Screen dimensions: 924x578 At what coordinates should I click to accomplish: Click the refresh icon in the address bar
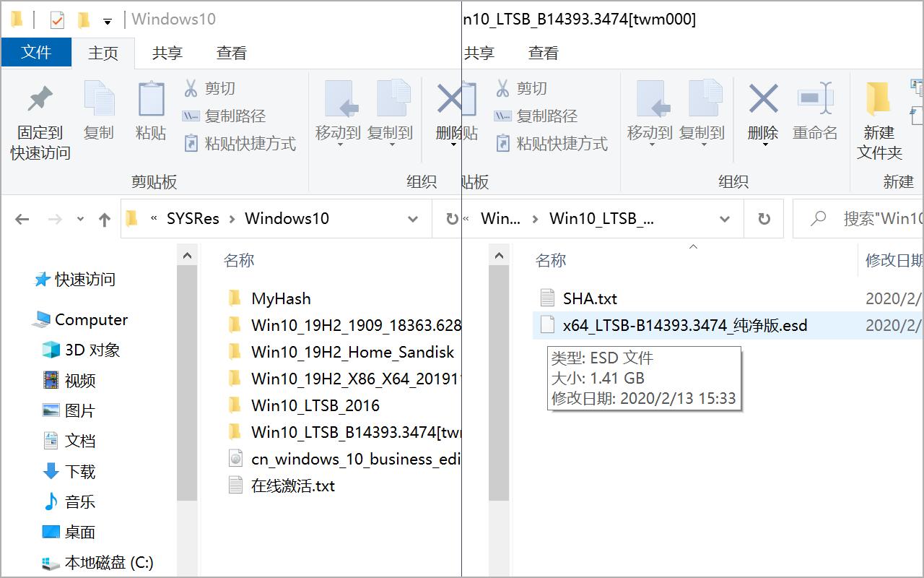click(x=764, y=219)
